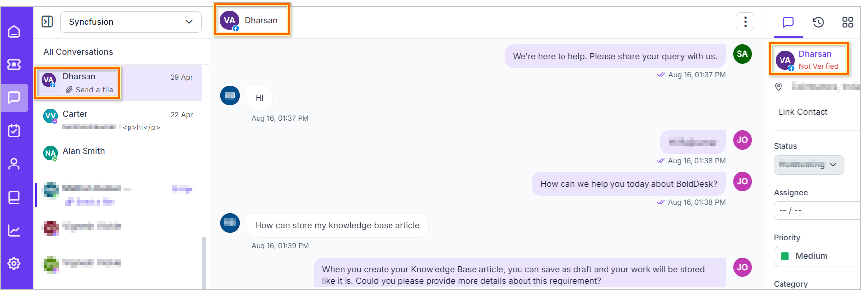Click the conversation list scrollbar
The image size is (868, 290).
(204, 262)
